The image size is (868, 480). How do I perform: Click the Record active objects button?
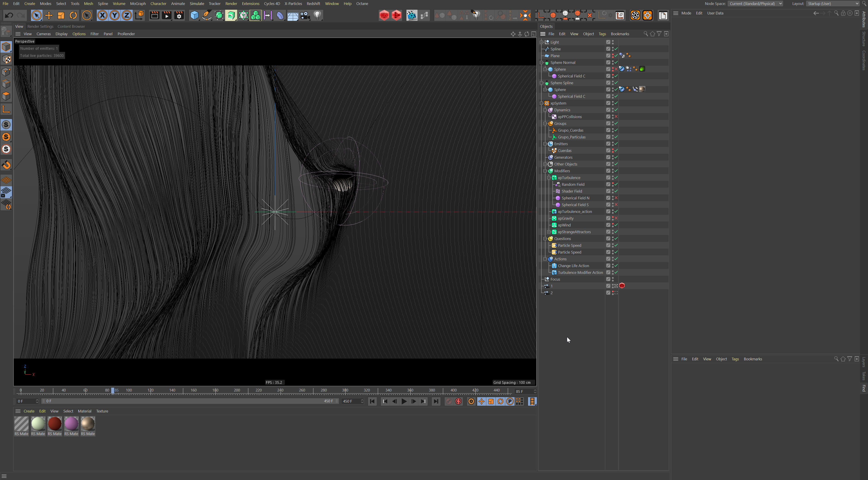[x=448, y=401]
